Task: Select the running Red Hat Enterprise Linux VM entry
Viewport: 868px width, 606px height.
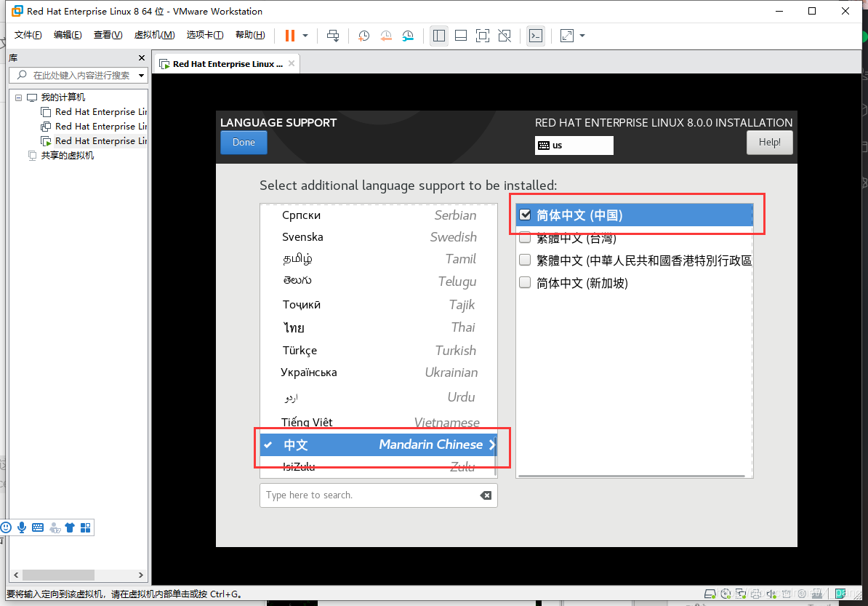Action: (100, 140)
